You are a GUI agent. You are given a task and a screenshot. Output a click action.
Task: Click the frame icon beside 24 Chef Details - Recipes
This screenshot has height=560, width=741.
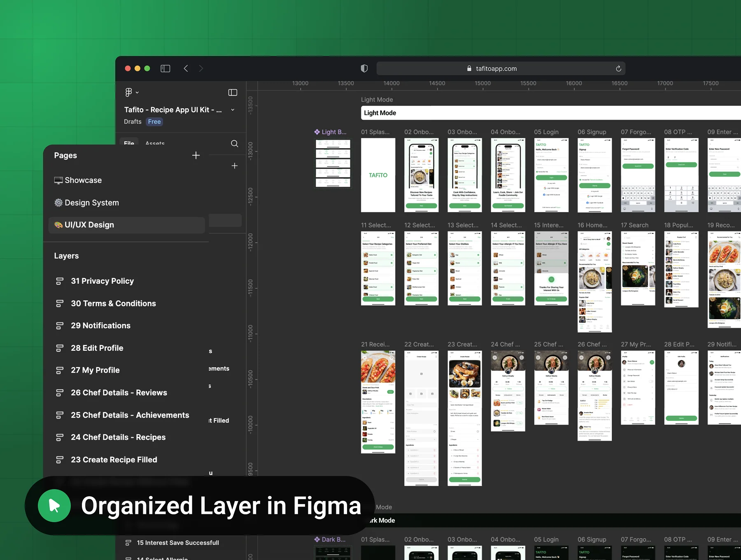click(60, 437)
